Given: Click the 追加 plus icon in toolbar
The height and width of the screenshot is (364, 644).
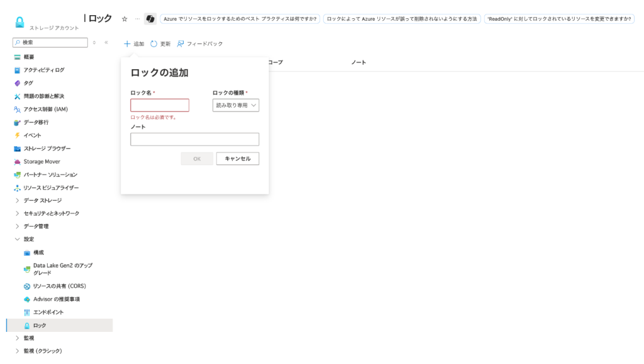Looking at the screenshot, I should click(x=127, y=44).
